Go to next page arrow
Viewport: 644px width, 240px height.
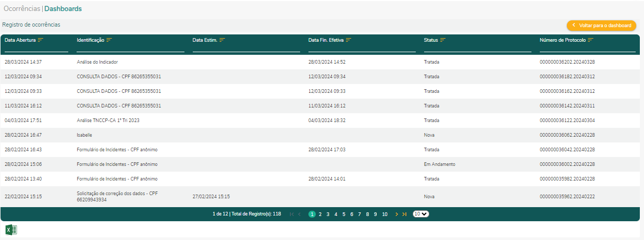click(x=397, y=214)
